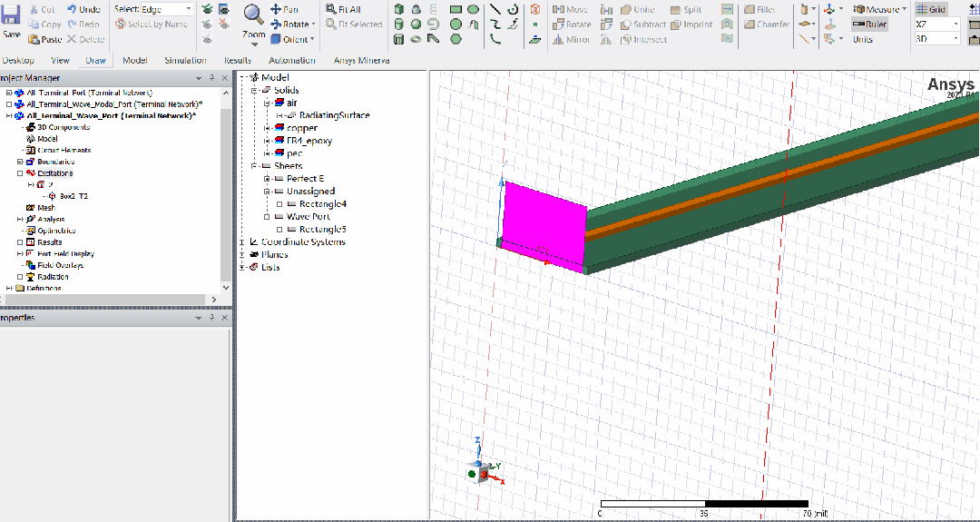Click the Ruler toggle button
The width and height of the screenshot is (980, 522).
tap(869, 25)
